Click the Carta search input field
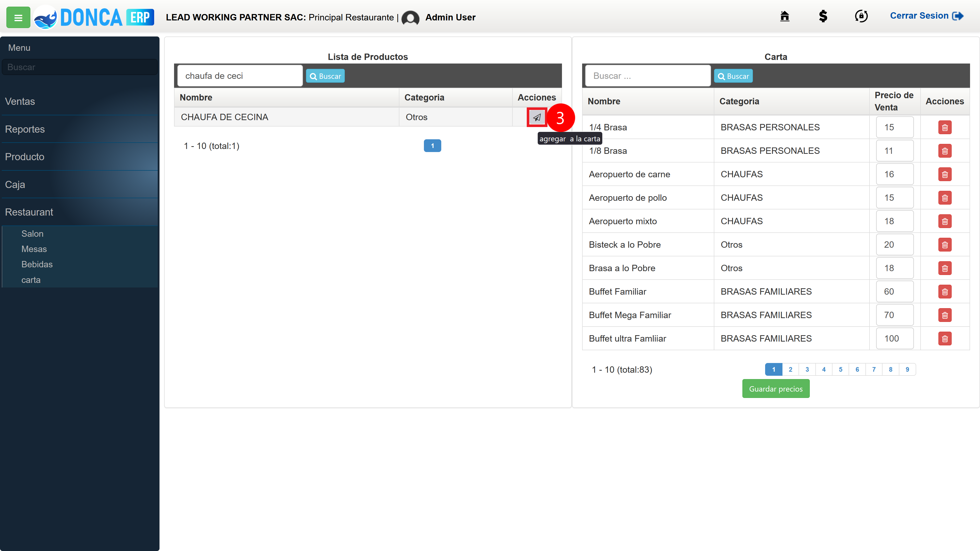This screenshot has width=980, height=551. point(648,76)
